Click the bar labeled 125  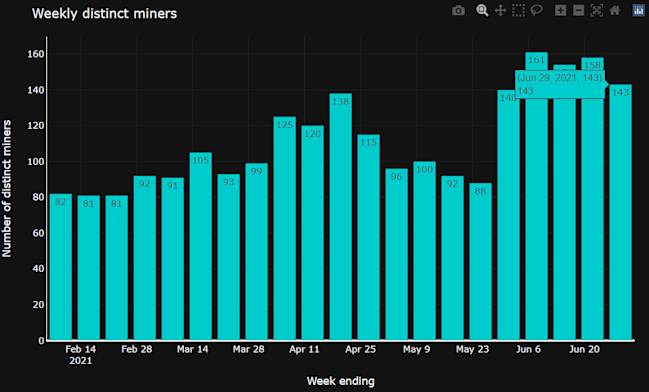(x=284, y=228)
